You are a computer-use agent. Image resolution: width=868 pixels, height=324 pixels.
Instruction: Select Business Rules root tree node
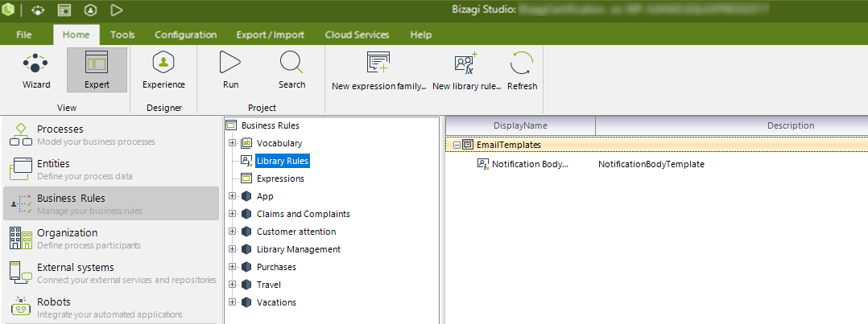click(x=271, y=125)
